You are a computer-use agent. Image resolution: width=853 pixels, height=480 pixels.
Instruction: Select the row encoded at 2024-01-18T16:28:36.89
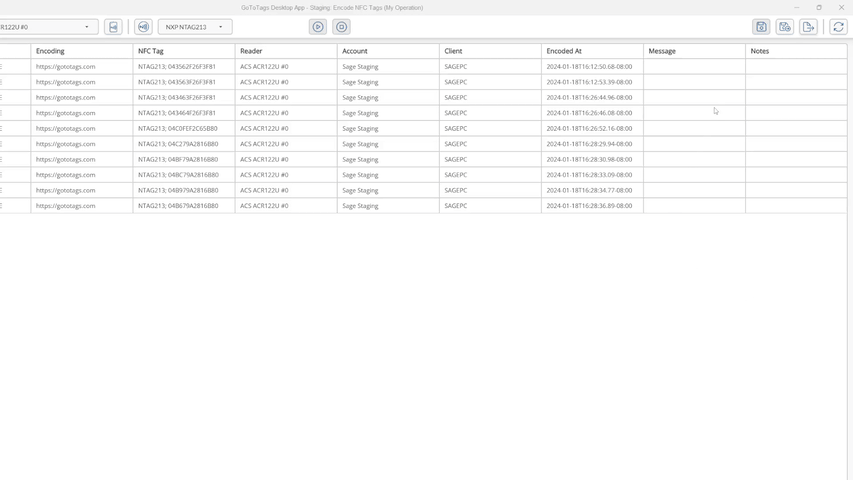(589, 206)
